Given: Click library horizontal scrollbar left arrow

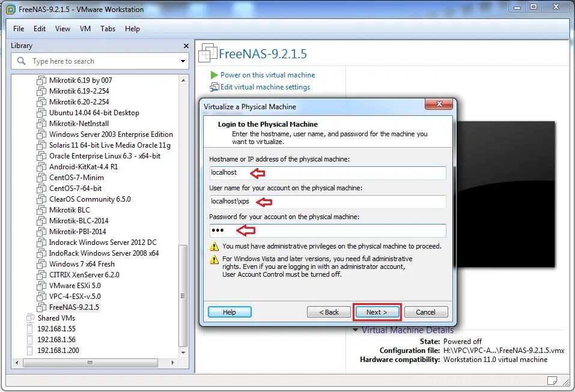Looking at the screenshot, I should 16,363.
